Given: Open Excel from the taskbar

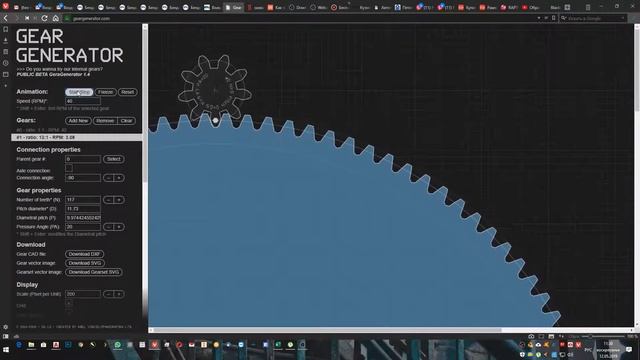Looking at the screenshot, I should (x=278, y=345).
